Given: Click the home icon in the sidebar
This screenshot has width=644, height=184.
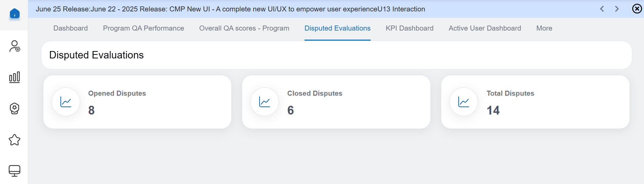Looking at the screenshot, I should tap(14, 14).
